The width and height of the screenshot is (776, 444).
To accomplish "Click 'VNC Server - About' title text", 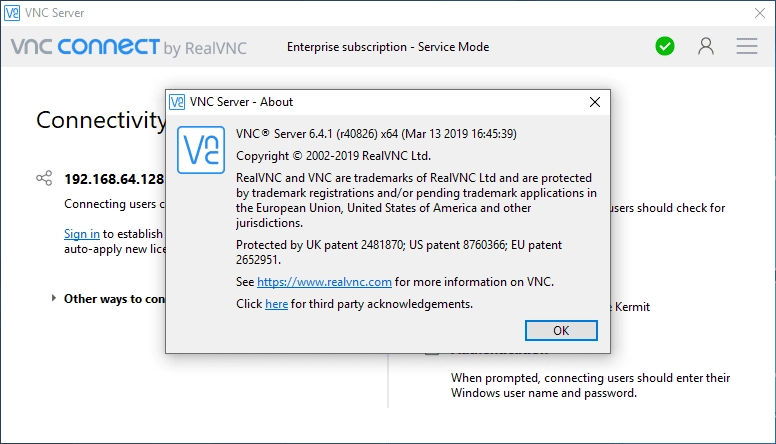I will tap(241, 102).
